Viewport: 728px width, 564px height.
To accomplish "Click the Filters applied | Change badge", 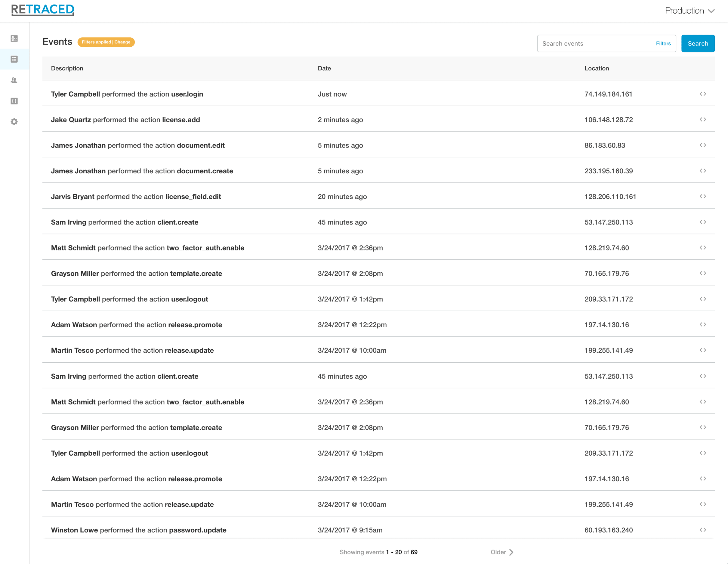I will click(106, 42).
